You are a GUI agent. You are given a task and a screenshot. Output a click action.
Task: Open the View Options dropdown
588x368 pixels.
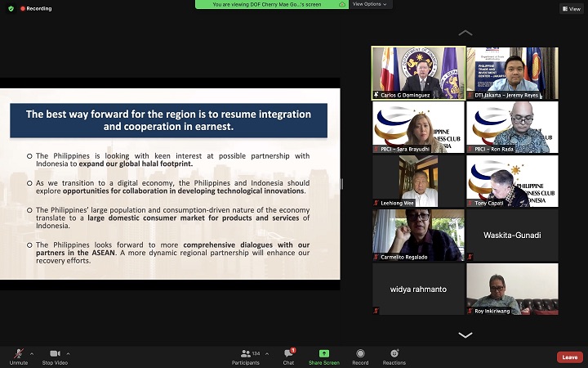pyautogui.click(x=370, y=4)
